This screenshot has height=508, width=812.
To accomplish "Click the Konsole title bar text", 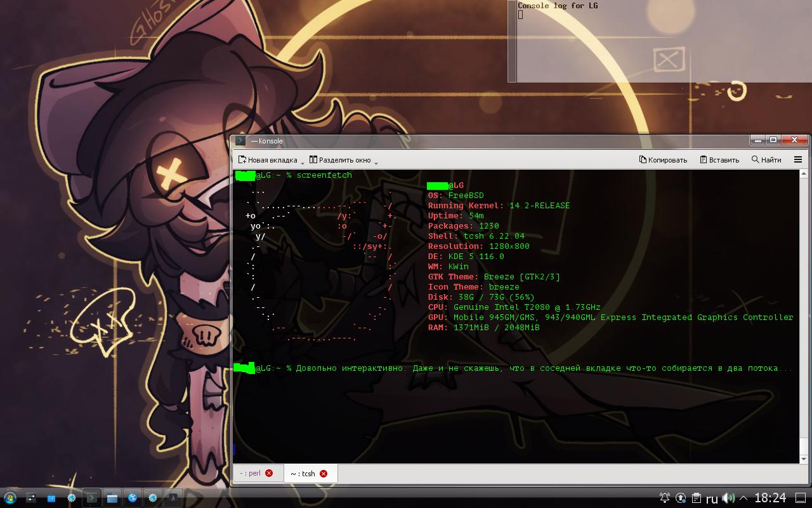I will pos(267,141).
